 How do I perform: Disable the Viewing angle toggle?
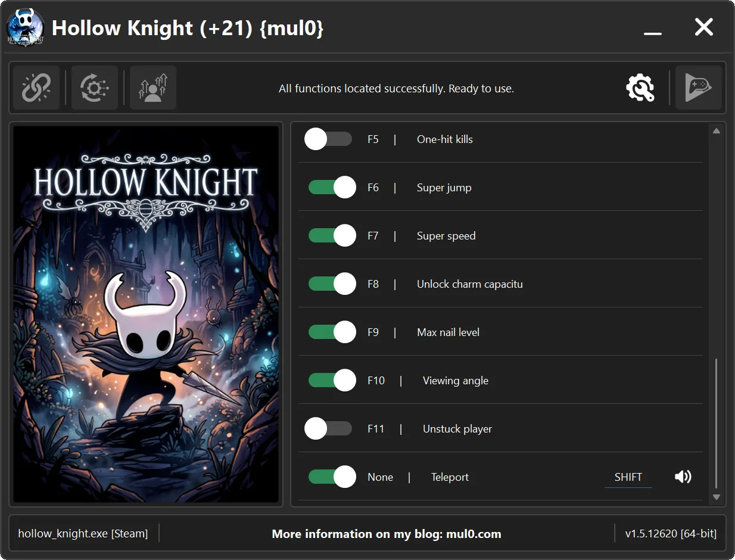click(x=332, y=381)
